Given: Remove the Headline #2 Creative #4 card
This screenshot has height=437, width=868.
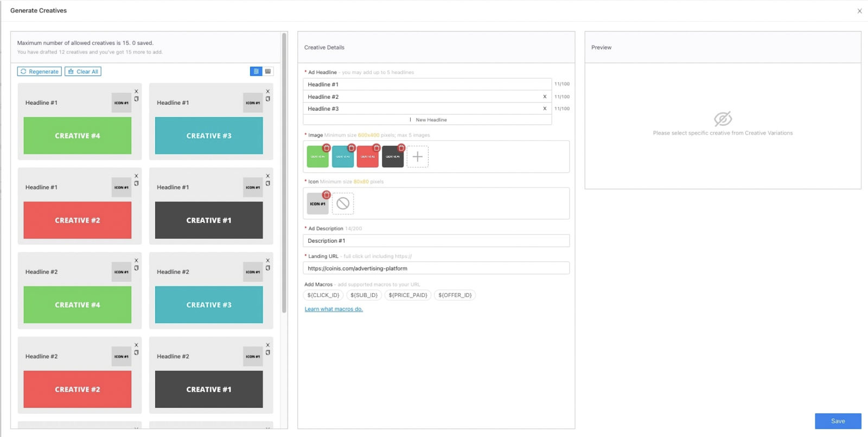Looking at the screenshot, I should [137, 261].
